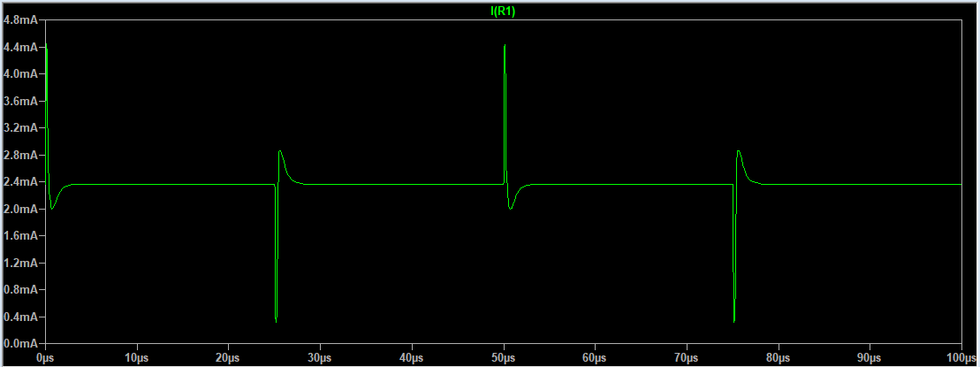Click the waveform spike peak at 50µs
Image resolution: width=980 pixels, height=367 pixels.
tap(505, 45)
